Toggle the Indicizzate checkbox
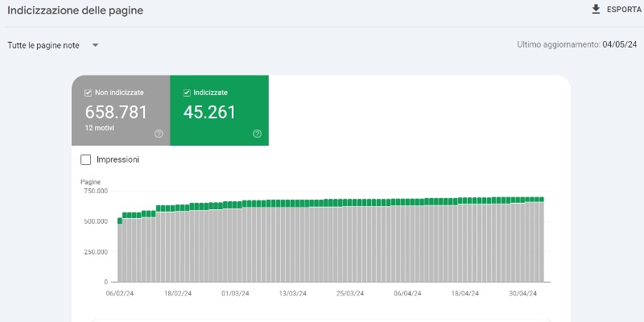Viewport: 644px width, 322px height. pyautogui.click(x=187, y=93)
